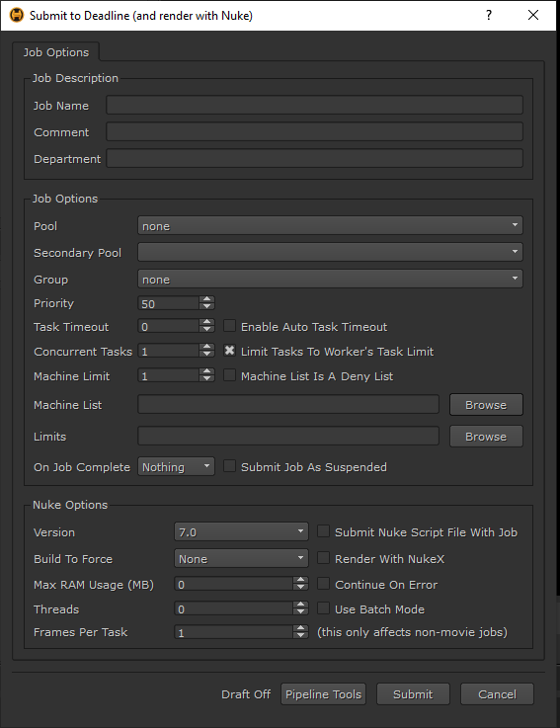Viewport: 560px width, 728px height.
Task: Click the Machine List text field
Action: (x=288, y=404)
